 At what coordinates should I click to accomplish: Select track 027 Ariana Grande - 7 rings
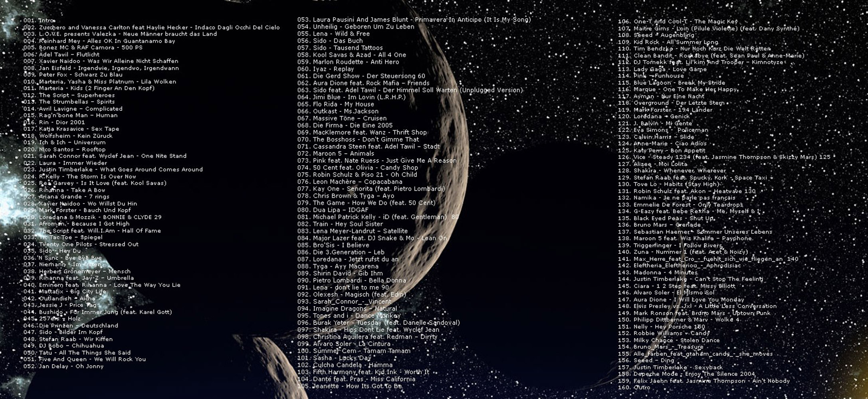(x=66, y=197)
